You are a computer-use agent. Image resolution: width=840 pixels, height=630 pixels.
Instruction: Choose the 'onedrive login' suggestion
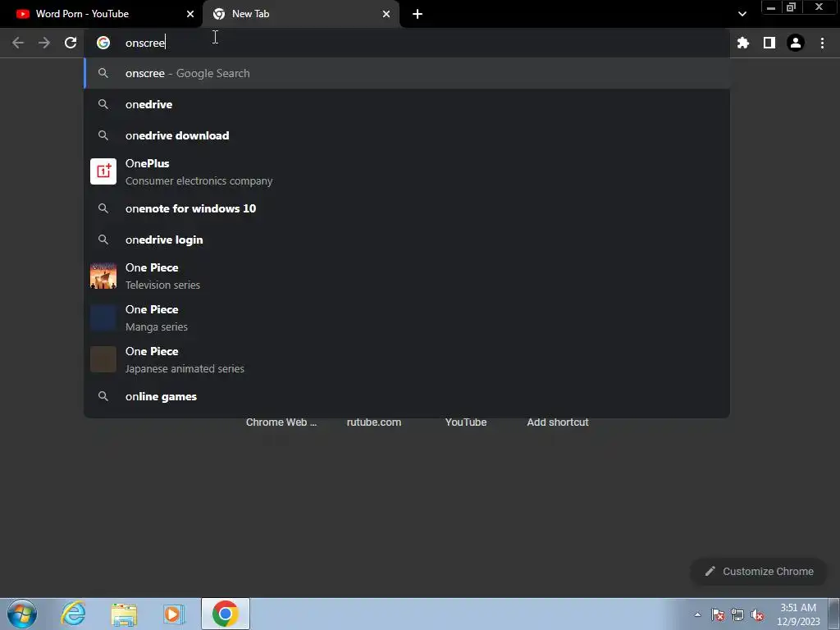coord(407,240)
